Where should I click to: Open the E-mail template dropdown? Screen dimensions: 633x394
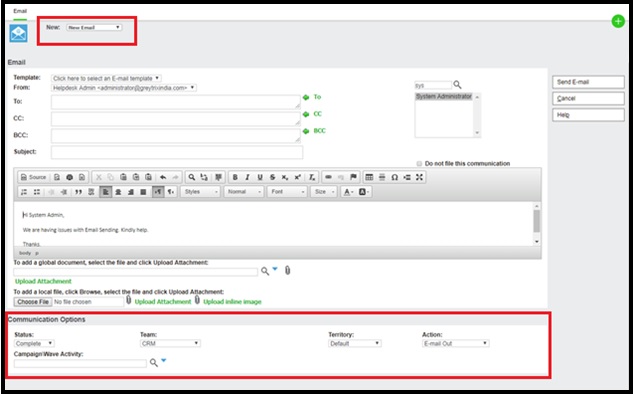click(106, 78)
